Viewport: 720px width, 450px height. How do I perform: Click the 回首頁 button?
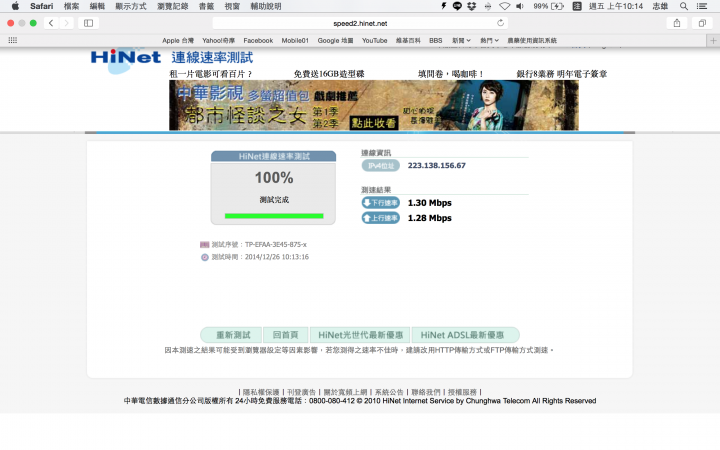click(286, 335)
